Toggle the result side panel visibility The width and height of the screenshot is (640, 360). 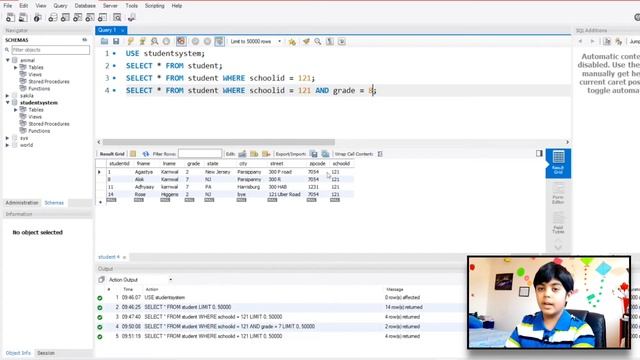pyautogui.click(x=539, y=153)
